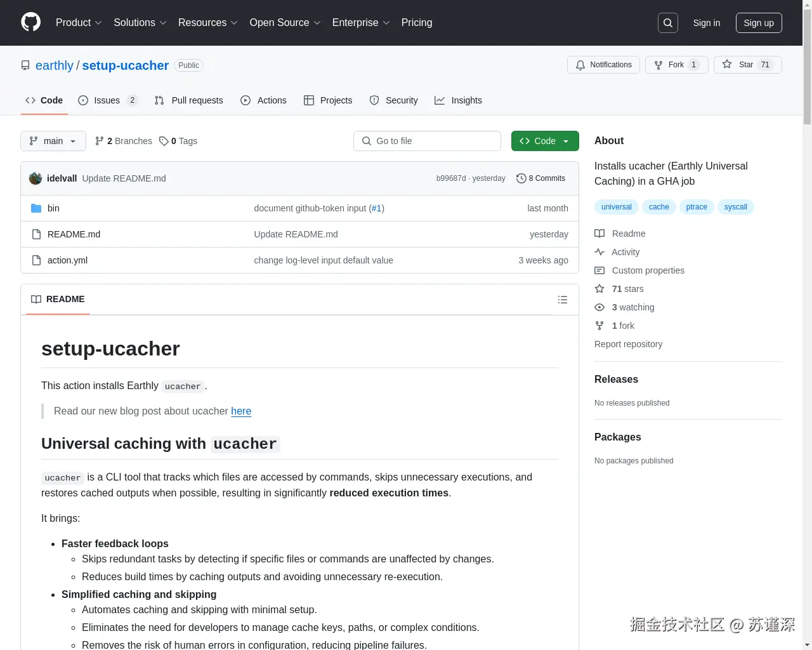Viewport: 812px width, 650px height.
Task: Select the Actions play-circle icon
Action: tap(245, 100)
